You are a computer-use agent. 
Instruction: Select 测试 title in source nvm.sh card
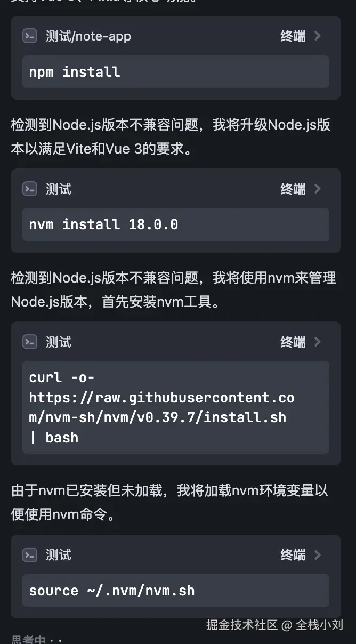[x=59, y=555]
